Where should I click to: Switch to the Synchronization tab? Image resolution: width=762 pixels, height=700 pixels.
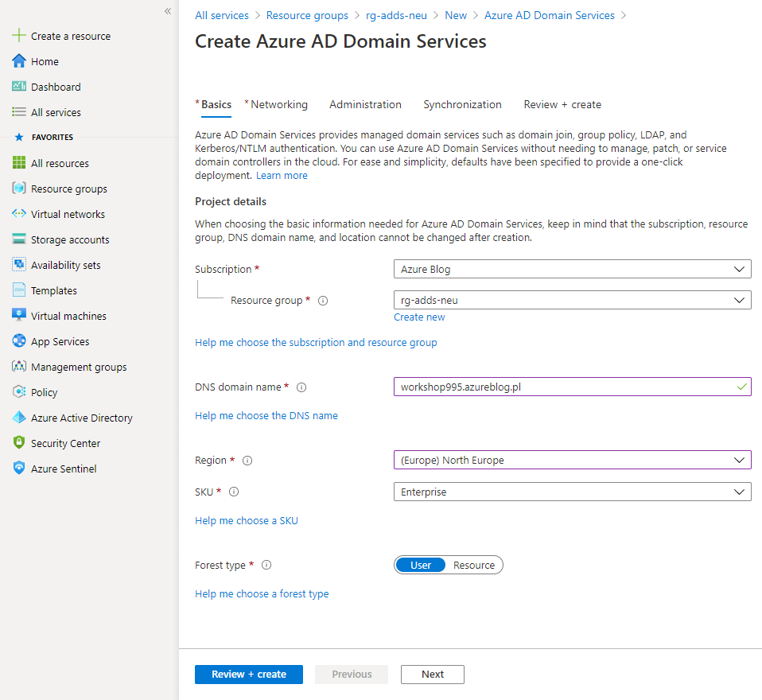pos(462,104)
